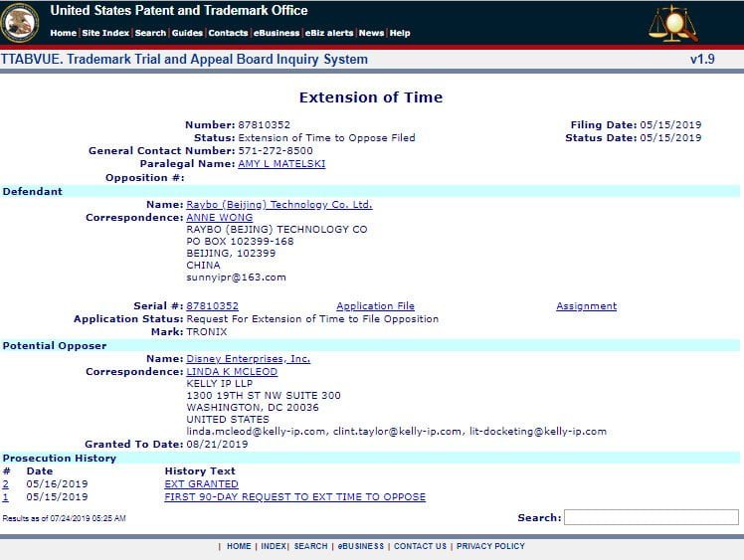This screenshot has height=560, width=744.
Task: Click the sunnyipr@163.com email text
Action: 236,278
